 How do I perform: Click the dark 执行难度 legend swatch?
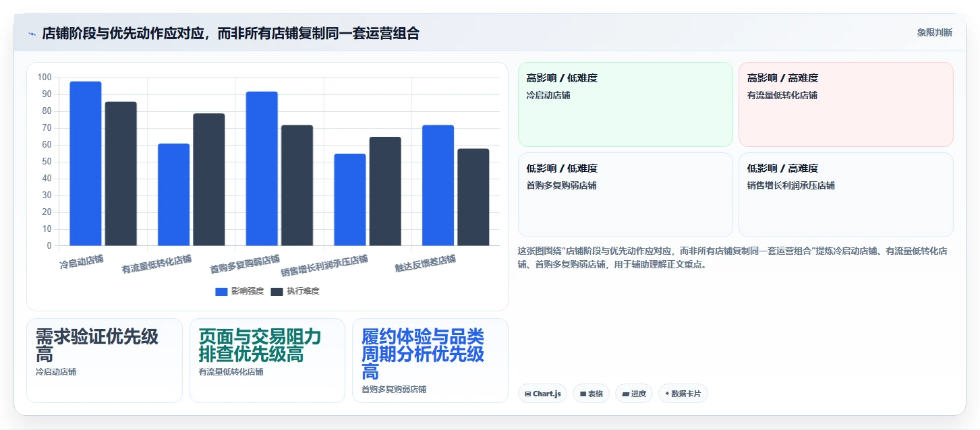[x=277, y=291]
